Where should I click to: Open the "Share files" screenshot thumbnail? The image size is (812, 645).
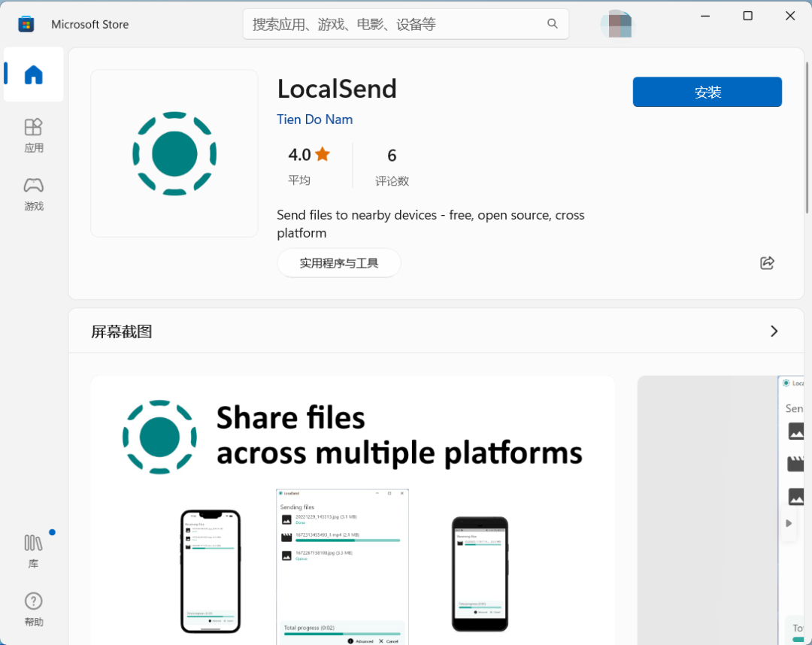[x=353, y=510]
